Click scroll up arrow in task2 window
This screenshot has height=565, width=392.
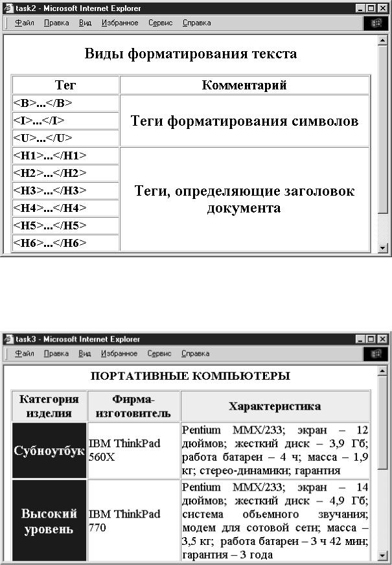coord(383,40)
